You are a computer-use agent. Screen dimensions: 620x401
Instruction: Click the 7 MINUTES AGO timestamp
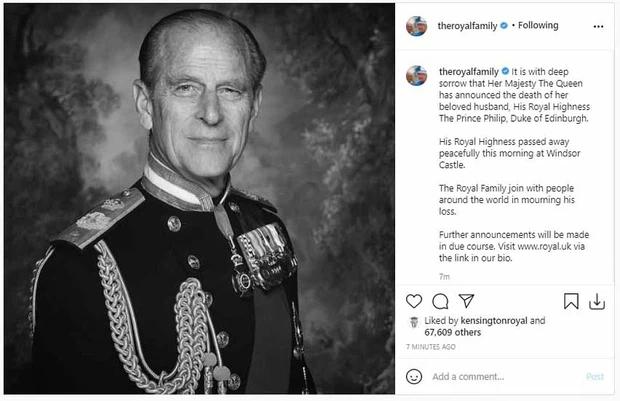[431, 347]
